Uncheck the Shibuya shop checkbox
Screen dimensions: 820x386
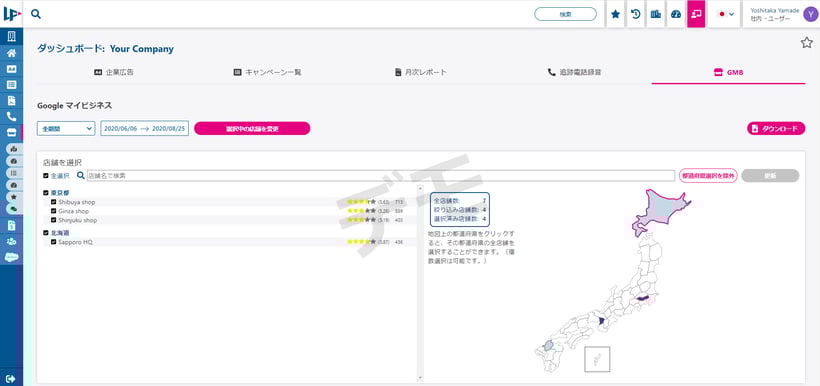click(53, 202)
